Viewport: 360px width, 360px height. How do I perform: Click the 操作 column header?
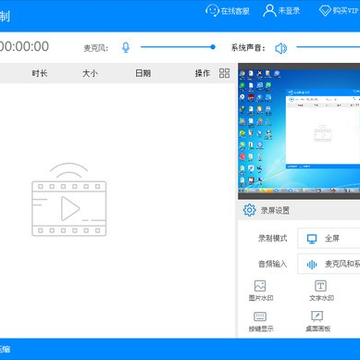[x=202, y=73]
